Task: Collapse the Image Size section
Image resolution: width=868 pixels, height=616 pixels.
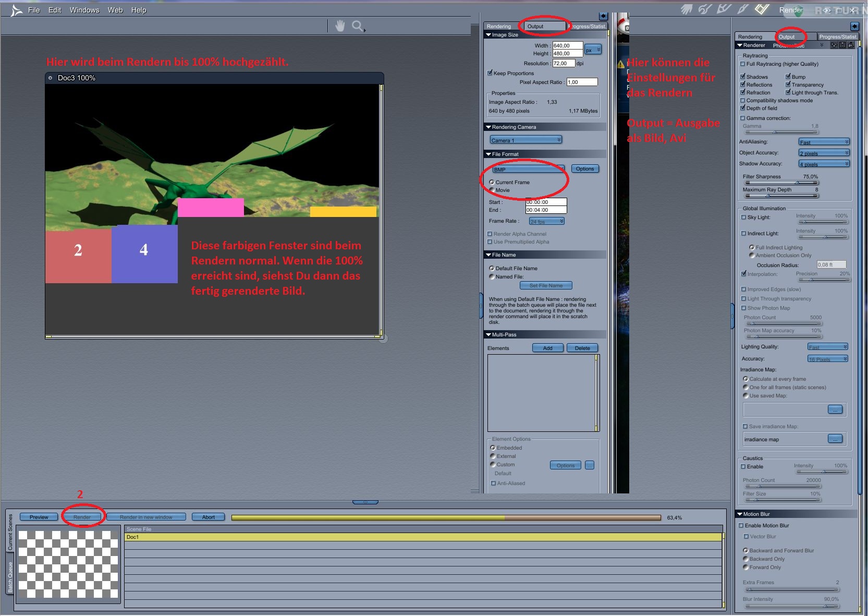Action: coord(488,35)
